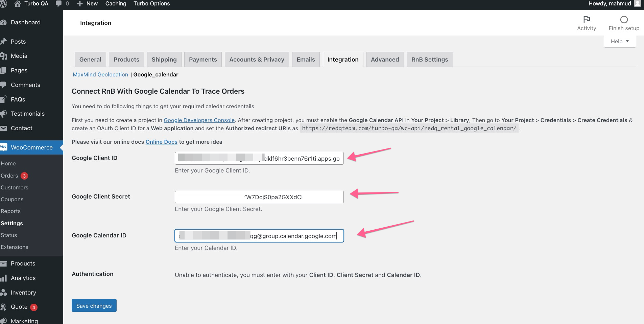Open the Google Developers Console link
Image resolution: width=644 pixels, height=324 pixels.
pos(199,120)
